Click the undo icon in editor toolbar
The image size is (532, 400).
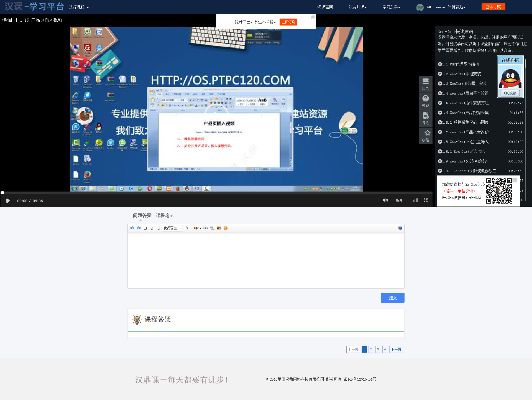[132, 228]
